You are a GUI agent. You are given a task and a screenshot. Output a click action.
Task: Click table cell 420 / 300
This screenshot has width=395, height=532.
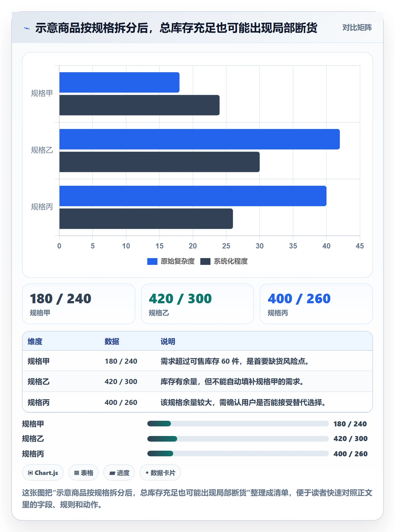pos(121,381)
